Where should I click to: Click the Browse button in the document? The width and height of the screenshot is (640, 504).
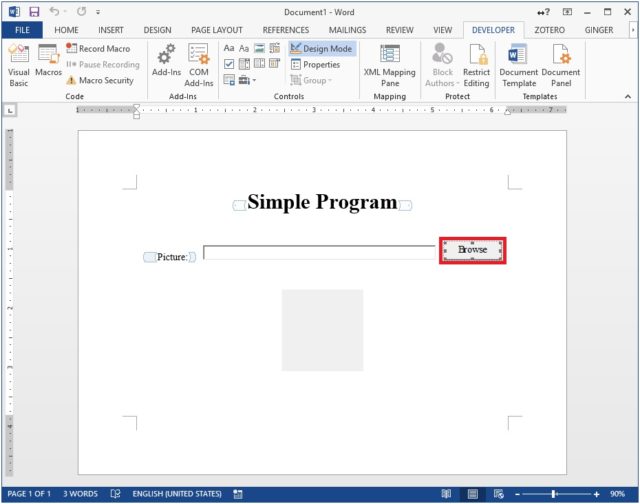point(473,250)
